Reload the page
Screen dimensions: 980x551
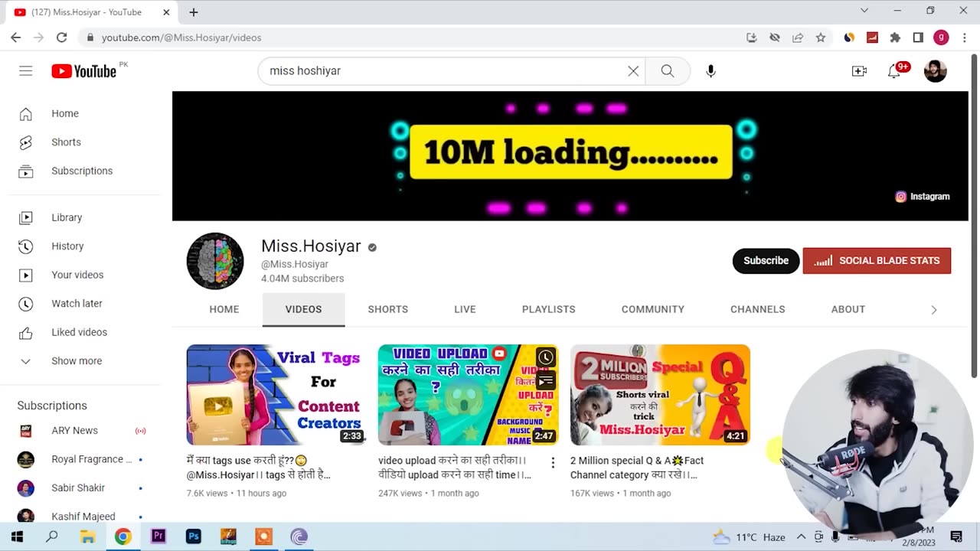pyautogui.click(x=62, y=37)
